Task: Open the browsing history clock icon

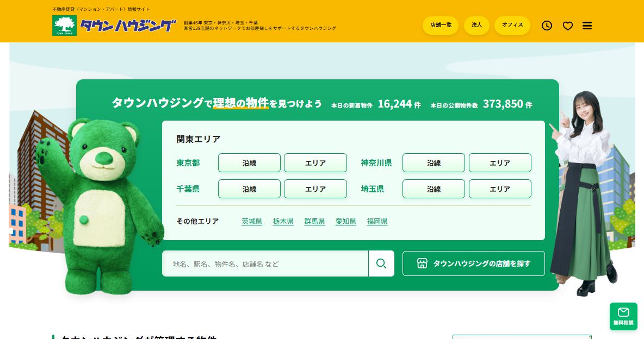Action: click(x=547, y=26)
